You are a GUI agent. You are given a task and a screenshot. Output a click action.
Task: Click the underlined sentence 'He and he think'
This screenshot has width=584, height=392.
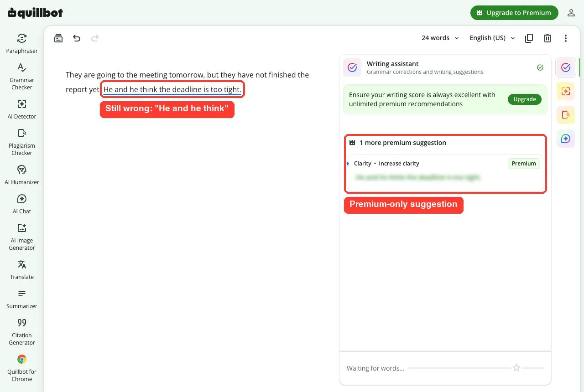(x=172, y=89)
